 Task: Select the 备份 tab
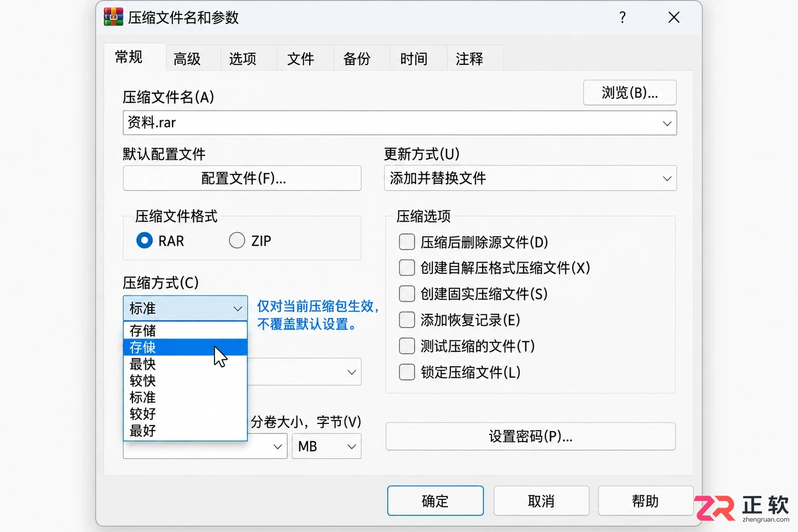pyautogui.click(x=357, y=59)
